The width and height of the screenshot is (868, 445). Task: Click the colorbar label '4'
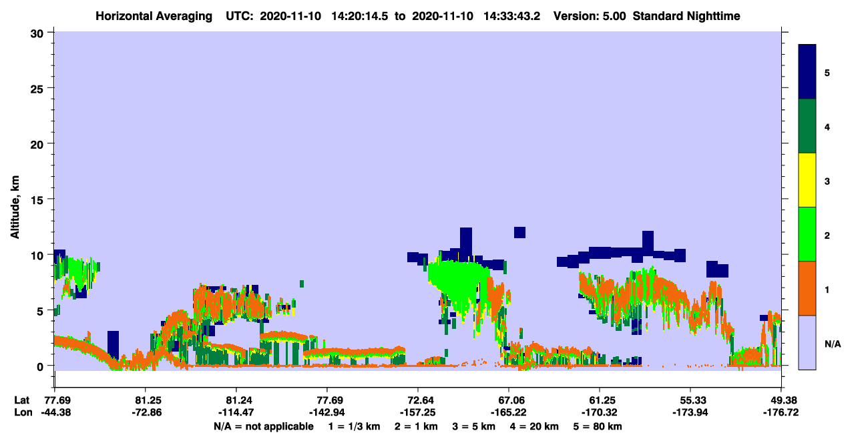pyautogui.click(x=827, y=126)
